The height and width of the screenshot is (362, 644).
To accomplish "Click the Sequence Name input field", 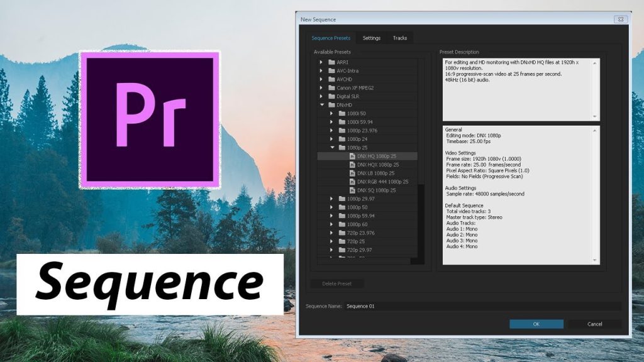I will pos(482,306).
